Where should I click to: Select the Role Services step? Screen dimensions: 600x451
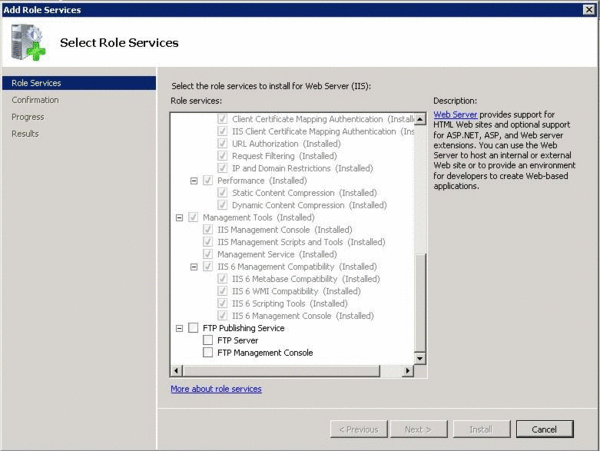[79, 83]
